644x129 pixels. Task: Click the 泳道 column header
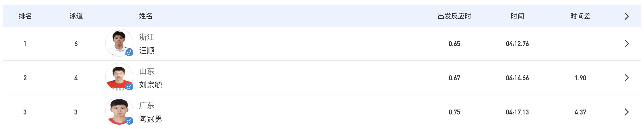(x=76, y=16)
